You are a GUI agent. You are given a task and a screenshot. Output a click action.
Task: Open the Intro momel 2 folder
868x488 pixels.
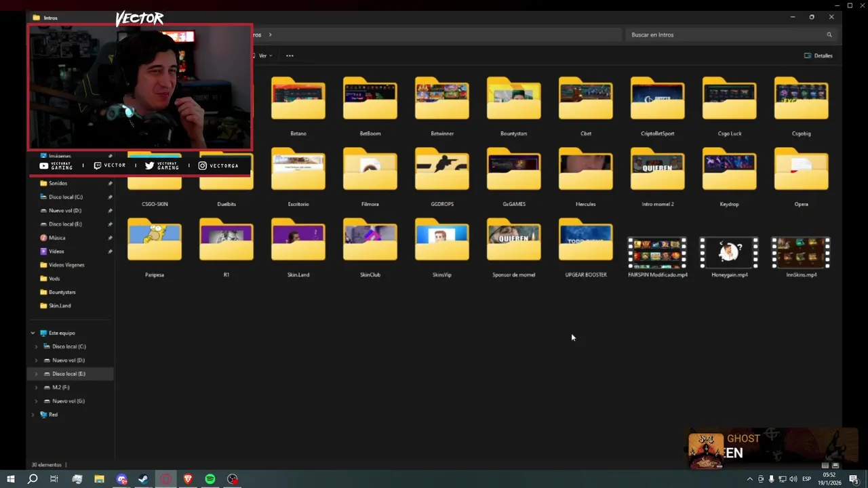[658, 170]
